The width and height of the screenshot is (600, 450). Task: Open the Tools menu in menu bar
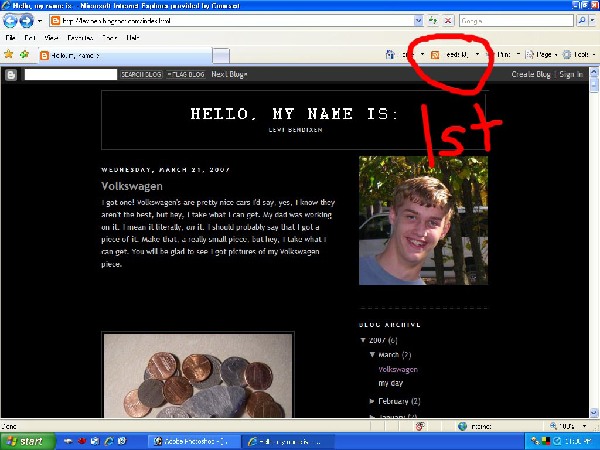[110, 38]
